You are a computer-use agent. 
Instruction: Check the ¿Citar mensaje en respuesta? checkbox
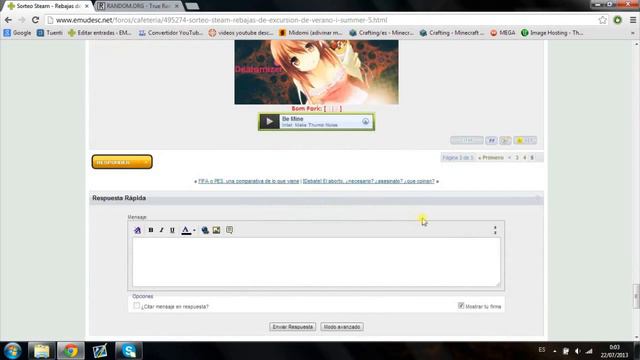click(136, 306)
